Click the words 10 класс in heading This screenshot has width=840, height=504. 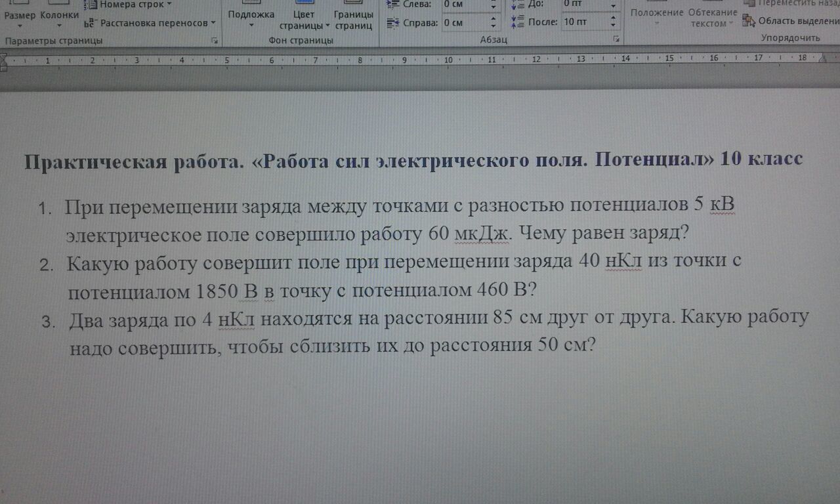(761, 159)
